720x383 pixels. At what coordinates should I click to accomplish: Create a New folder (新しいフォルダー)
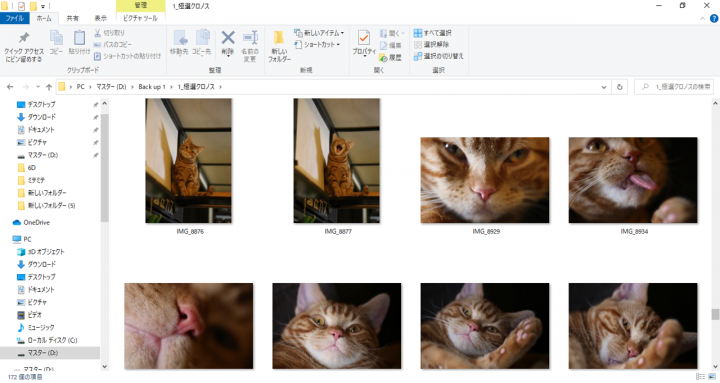pyautogui.click(x=279, y=46)
